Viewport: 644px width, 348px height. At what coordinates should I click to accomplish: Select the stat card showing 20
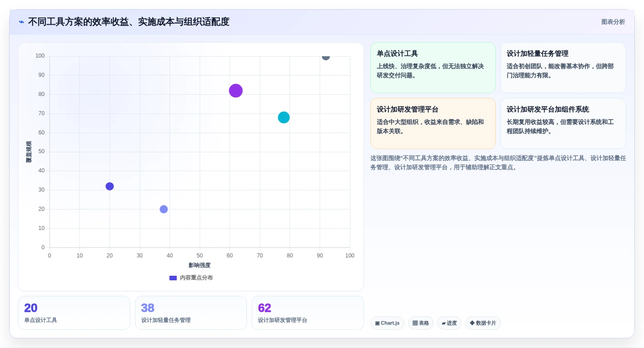pos(74,313)
